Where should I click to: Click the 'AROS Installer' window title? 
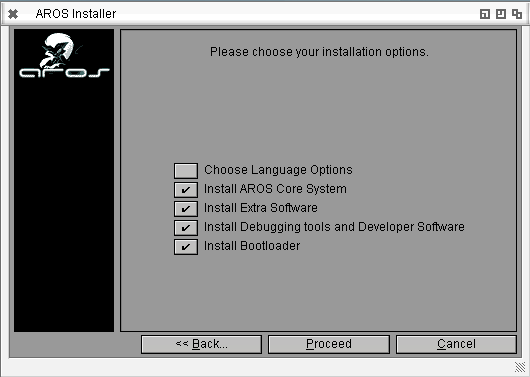76,14
